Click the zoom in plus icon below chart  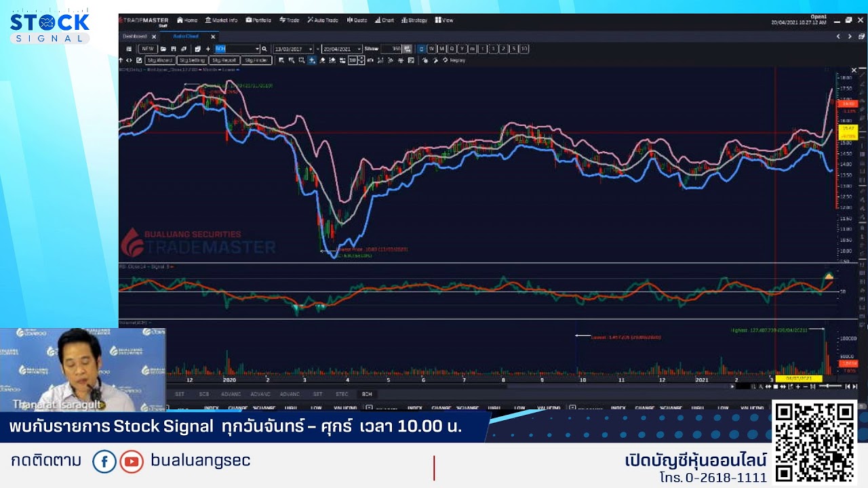point(797,386)
